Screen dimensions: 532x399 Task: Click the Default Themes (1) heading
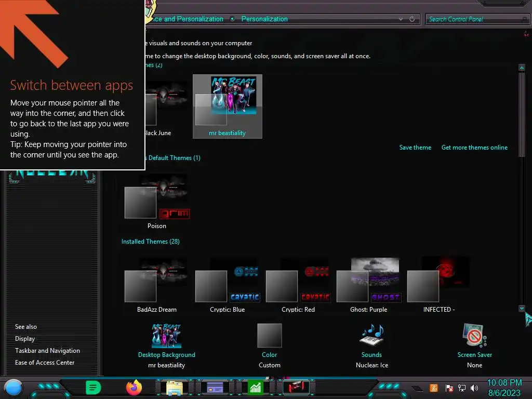172,158
